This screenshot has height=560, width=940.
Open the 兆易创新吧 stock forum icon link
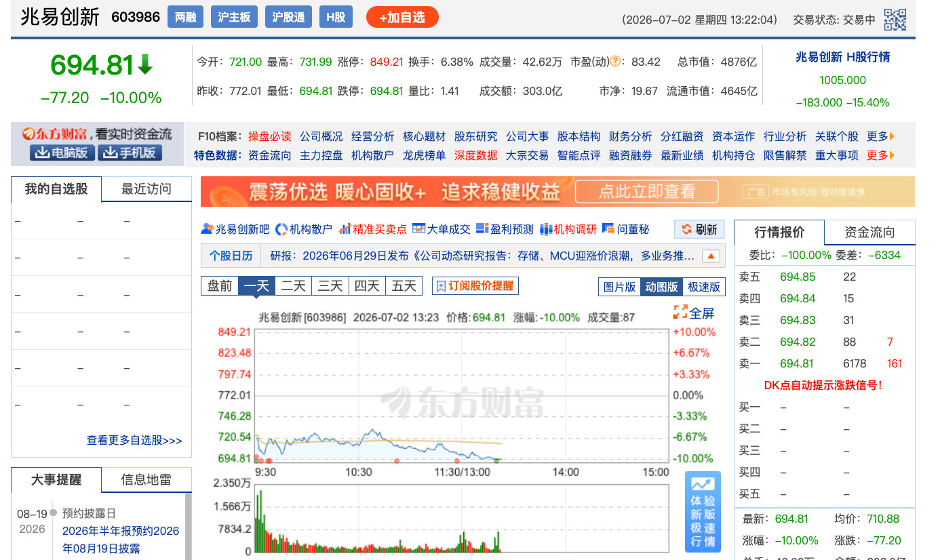coord(235,229)
